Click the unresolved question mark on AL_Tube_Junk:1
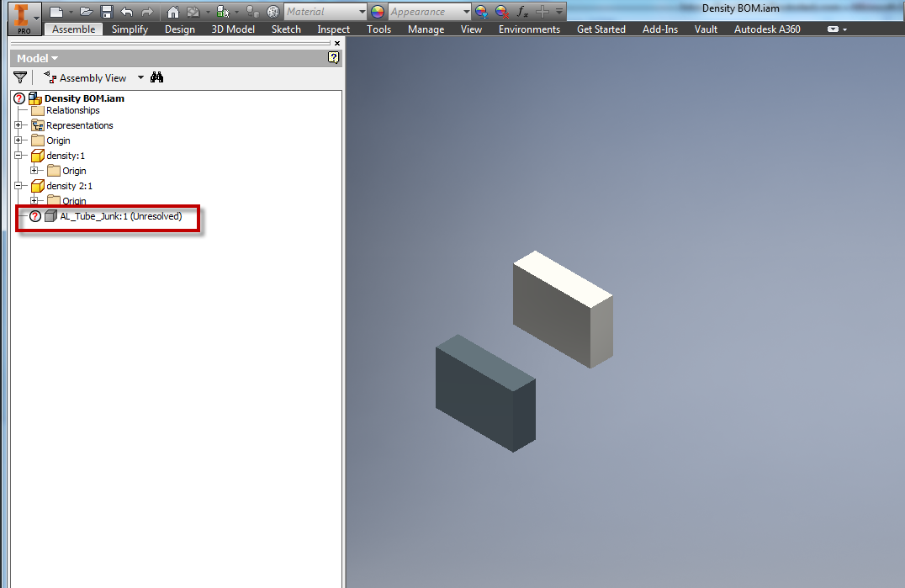This screenshot has height=588, width=905. click(35, 216)
